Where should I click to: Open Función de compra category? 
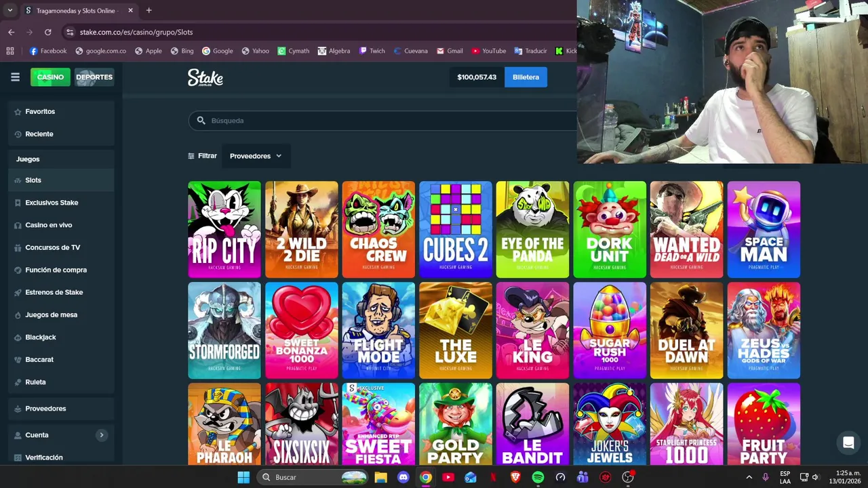pos(61,270)
